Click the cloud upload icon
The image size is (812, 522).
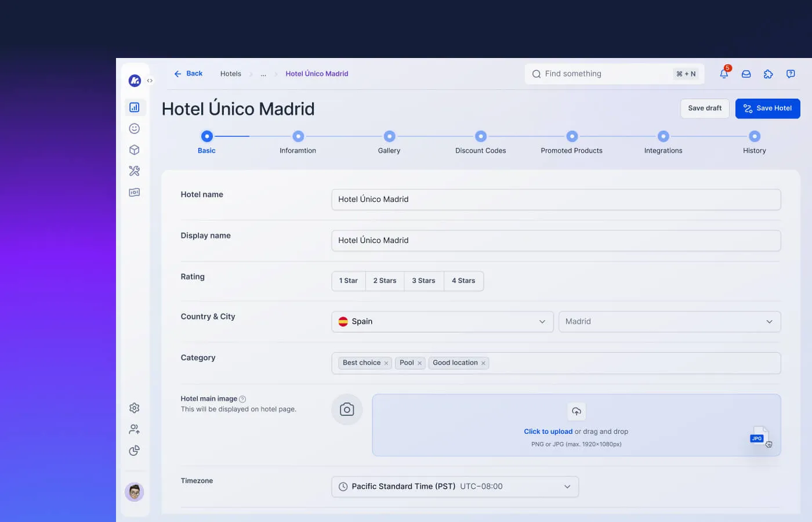(577, 411)
